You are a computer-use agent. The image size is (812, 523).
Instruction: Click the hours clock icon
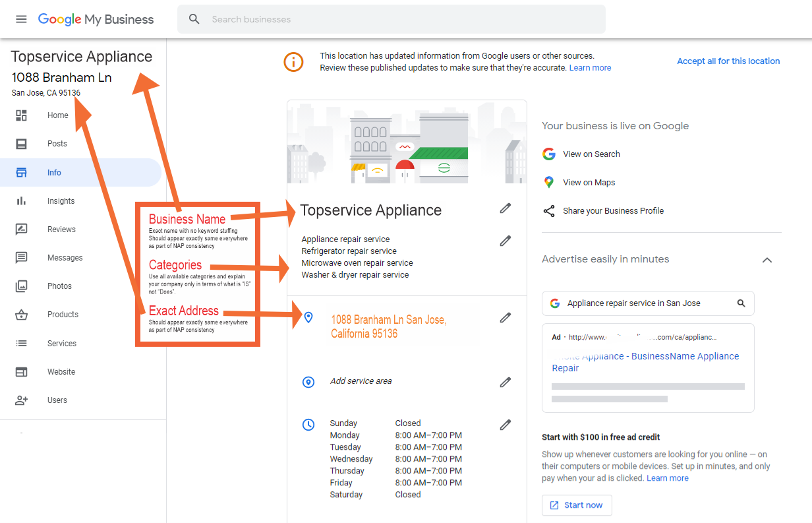tap(308, 425)
